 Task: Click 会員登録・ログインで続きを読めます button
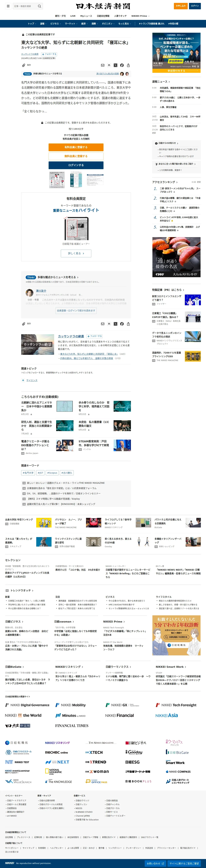pos(76,310)
